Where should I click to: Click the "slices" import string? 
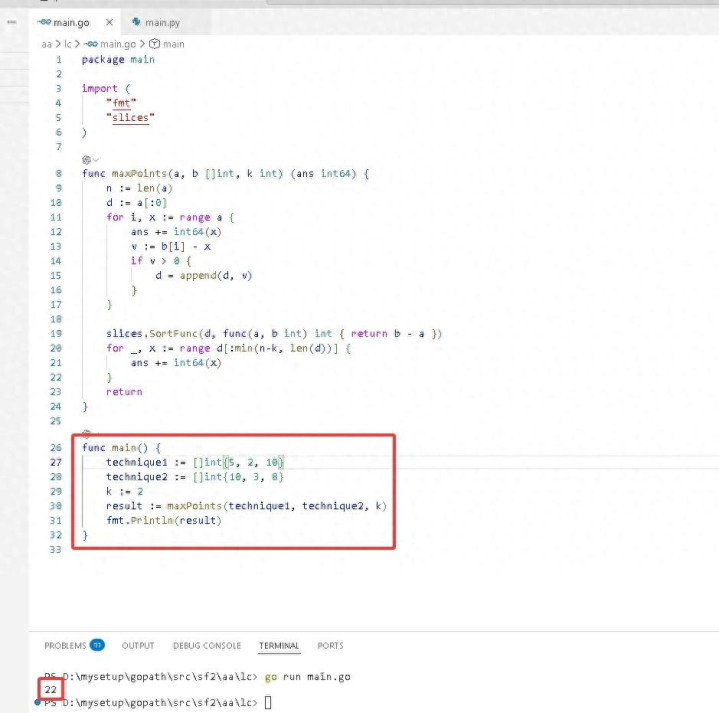pyautogui.click(x=130, y=118)
